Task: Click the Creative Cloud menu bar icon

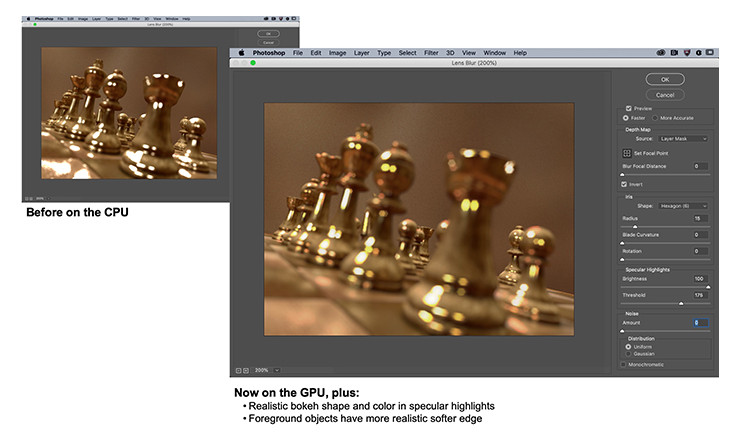Action: [661, 52]
